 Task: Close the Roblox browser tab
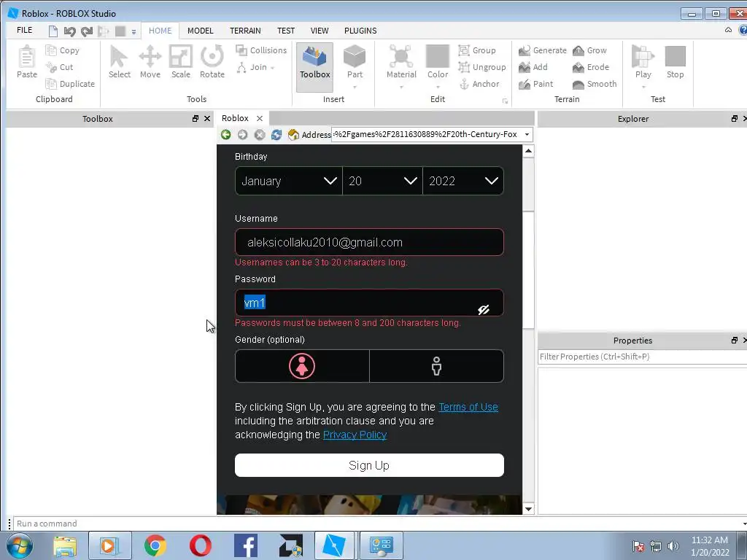[x=260, y=119]
